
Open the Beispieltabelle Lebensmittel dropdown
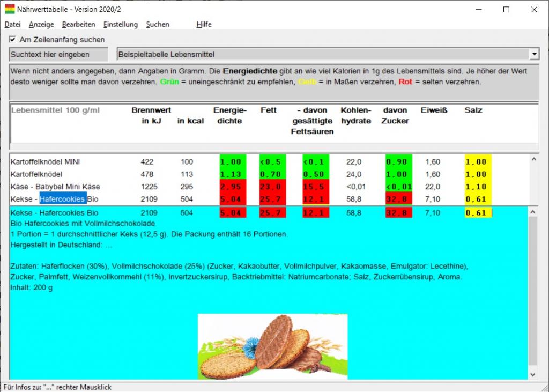coord(533,55)
